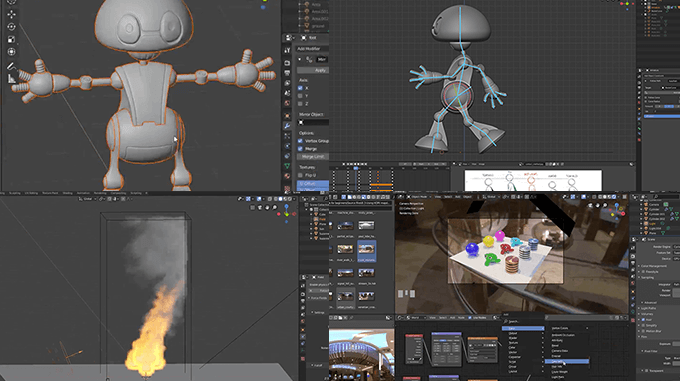Open the Add Modifier dropdown
This screenshot has width=680, height=381.
pos(312,49)
